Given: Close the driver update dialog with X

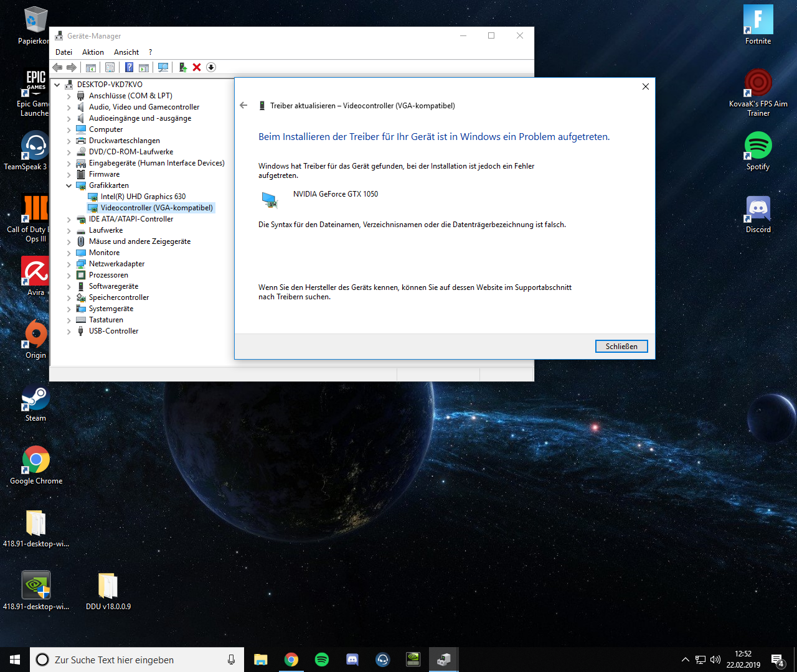Looking at the screenshot, I should point(646,86).
